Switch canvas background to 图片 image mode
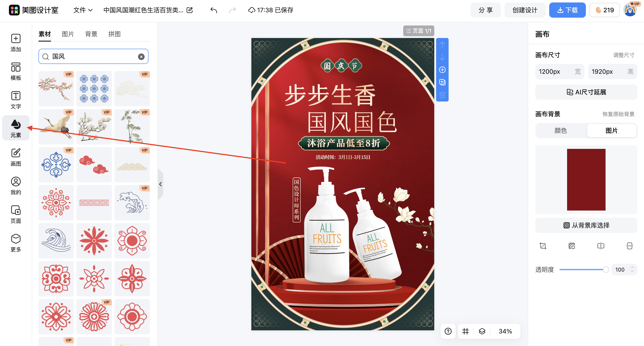Image resolution: width=644 pixels, height=346 pixels. [612, 130]
